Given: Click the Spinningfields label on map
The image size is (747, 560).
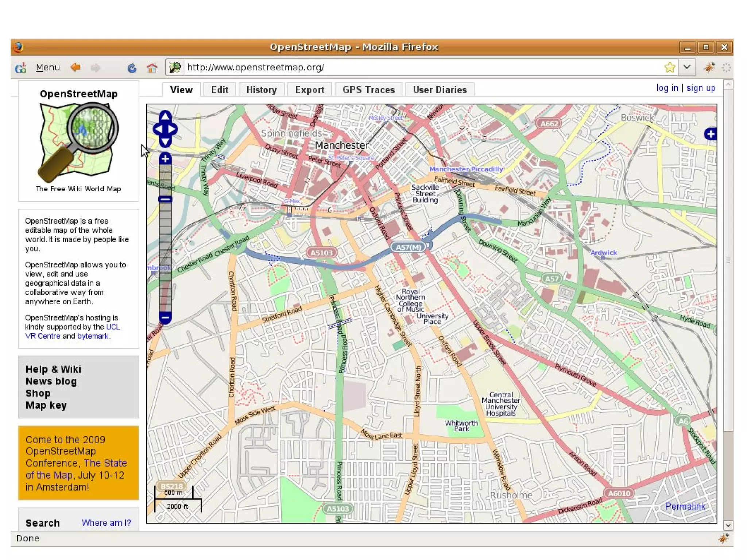Looking at the screenshot, I should [x=291, y=134].
